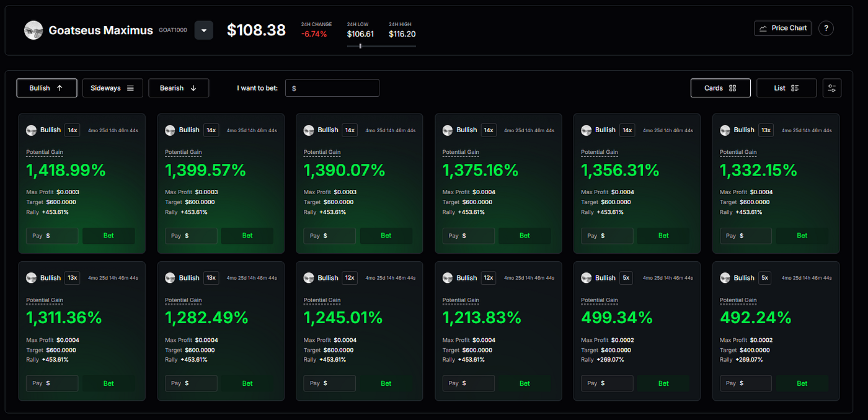Viewport: 868px width, 420px height.
Task: Click Bet on the 1,375.16% card
Action: pos(525,236)
